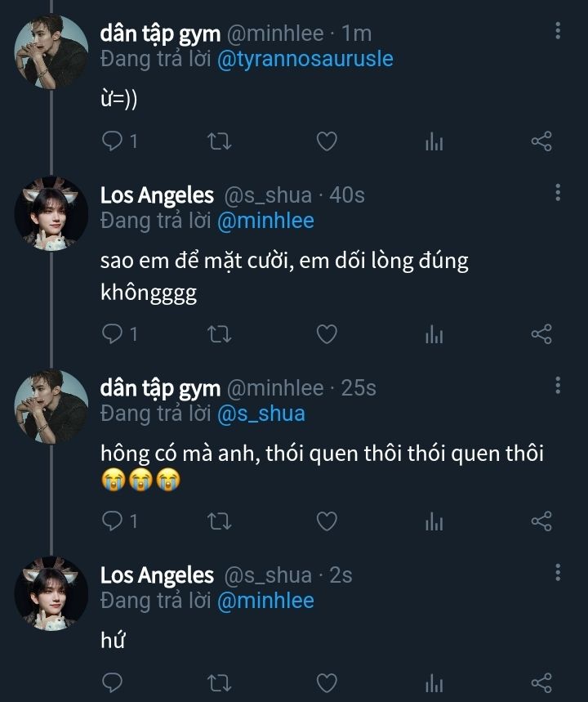The image size is (588, 702).
Task: Open more options on "ừ=))" tweet
Action: pyautogui.click(x=558, y=32)
